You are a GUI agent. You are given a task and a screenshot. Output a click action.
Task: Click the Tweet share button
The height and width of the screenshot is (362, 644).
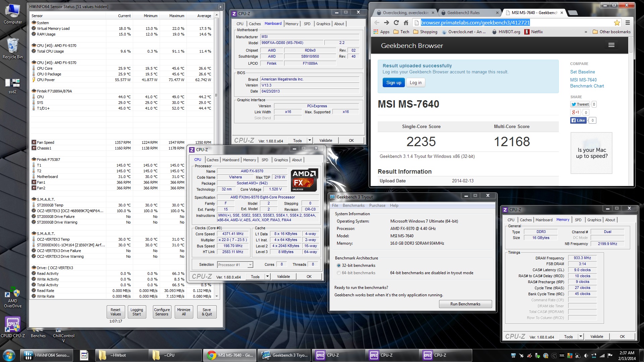click(580, 104)
